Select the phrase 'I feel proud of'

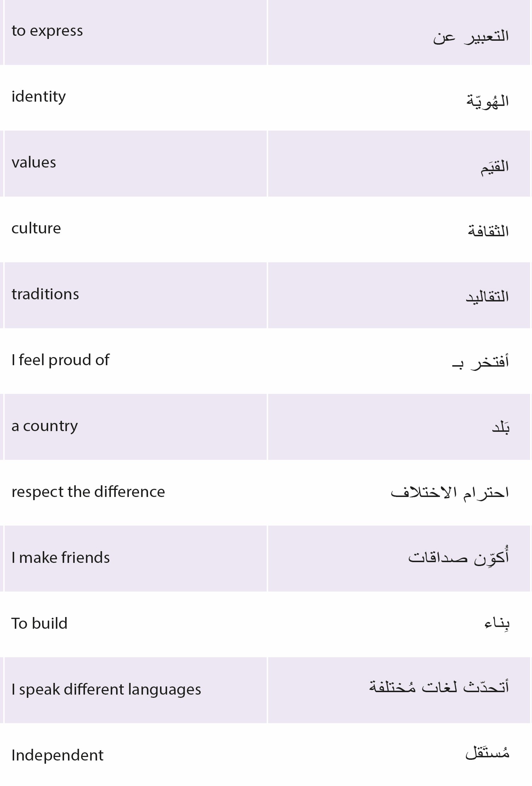point(61,360)
